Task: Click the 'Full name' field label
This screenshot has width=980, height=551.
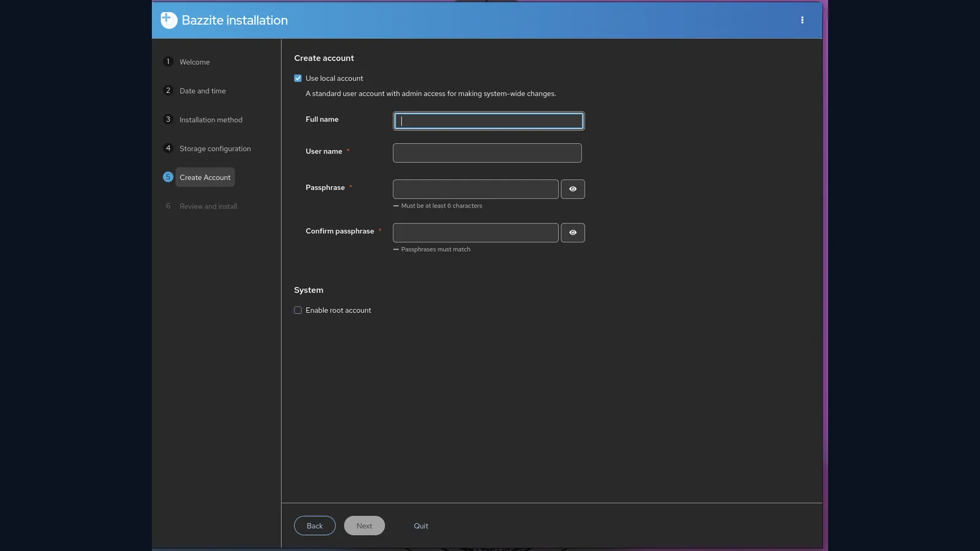Action: tap(322, 119)
